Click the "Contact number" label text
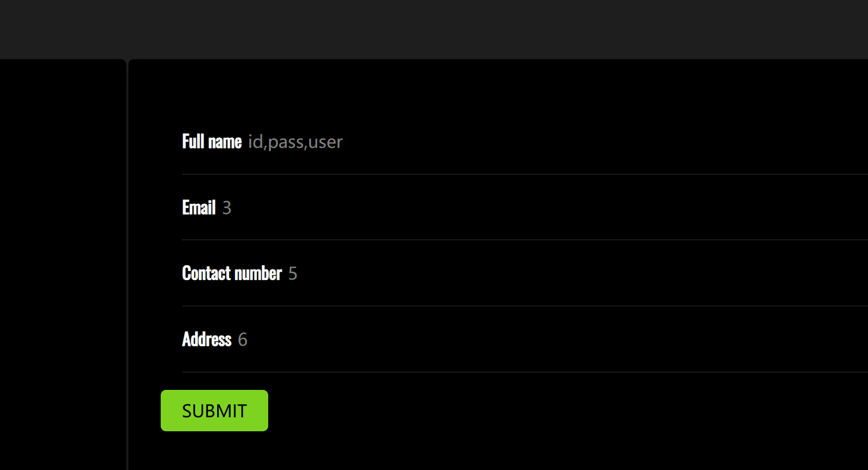Image resolution: width=868 pixels, height=470 pixels. click(232, 274)
